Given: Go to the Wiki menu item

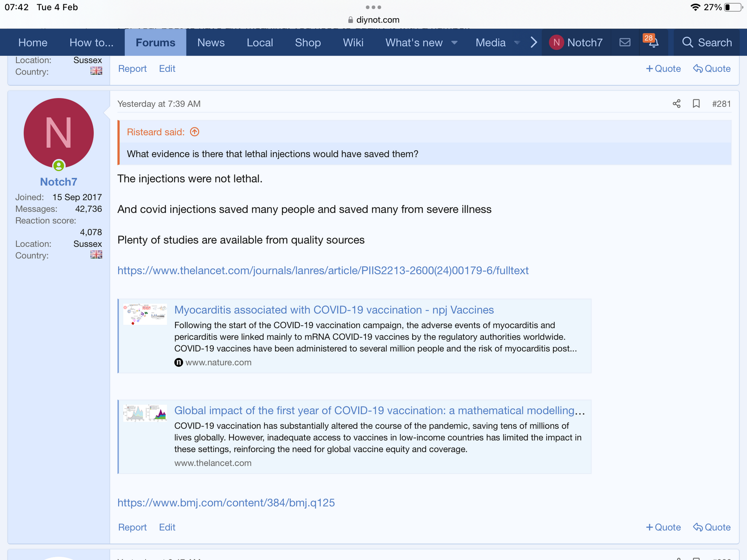Looking at the screenshot, I should [353, 42].
